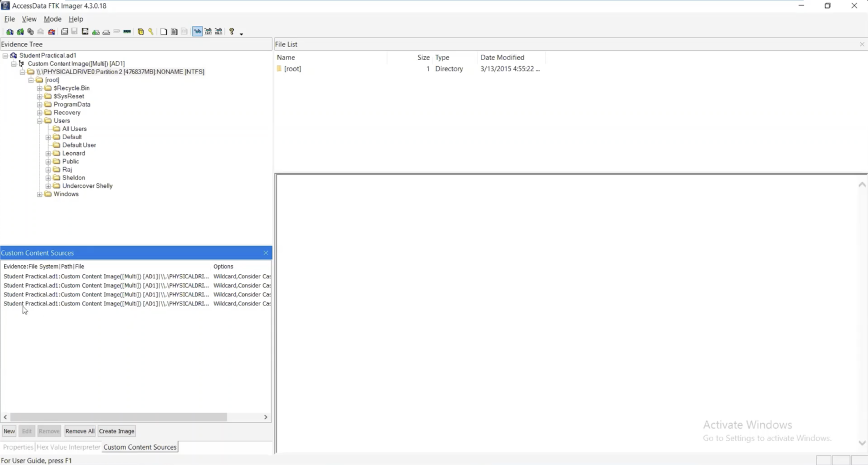The image size is (868, 465).
Task: Select the Detect EFS Encryption key icon
Action: (x=150, y=32)
